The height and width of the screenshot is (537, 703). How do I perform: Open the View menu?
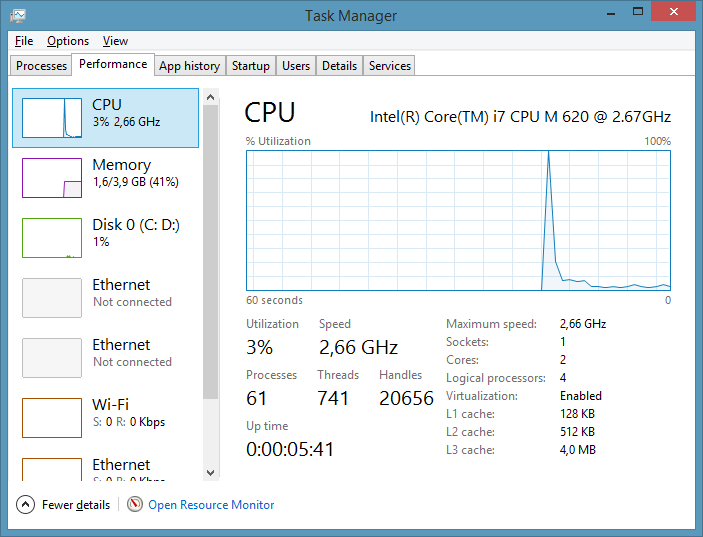(115, 41)
